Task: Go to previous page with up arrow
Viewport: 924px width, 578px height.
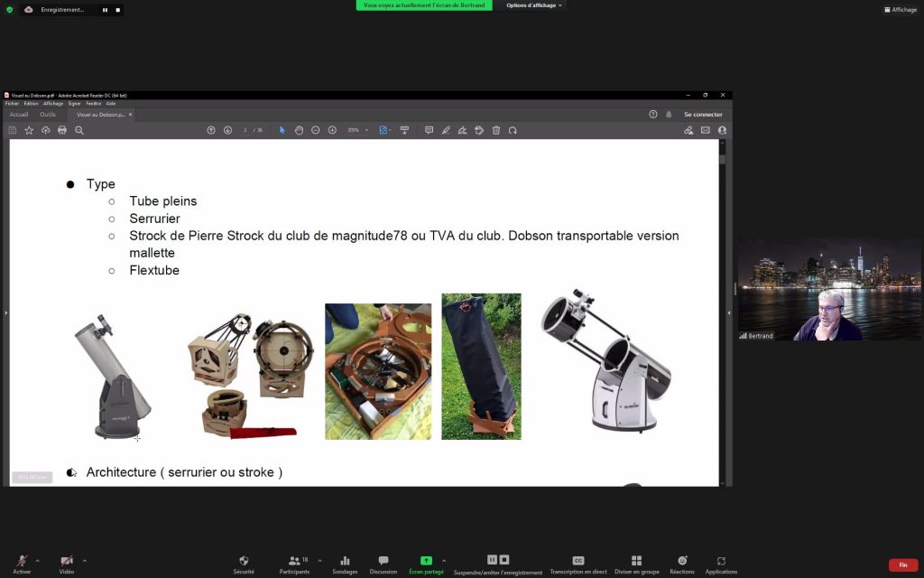Action: tap(211, 130)
